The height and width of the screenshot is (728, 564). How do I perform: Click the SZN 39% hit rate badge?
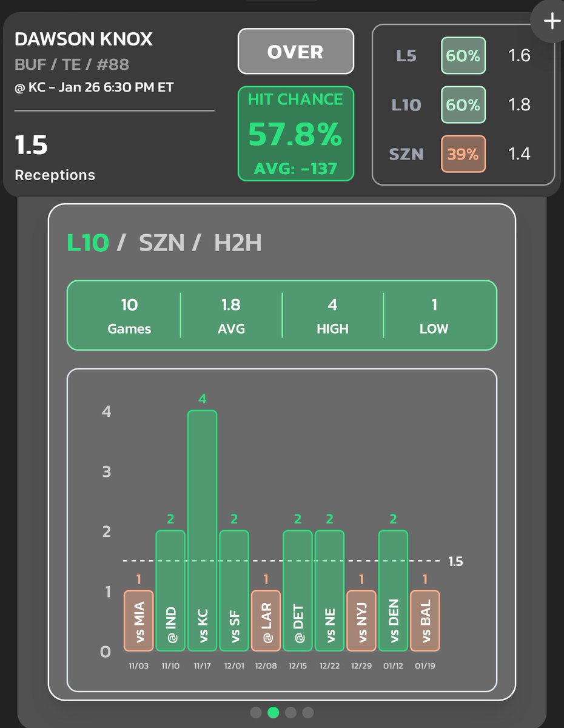(x=463, y=154)
